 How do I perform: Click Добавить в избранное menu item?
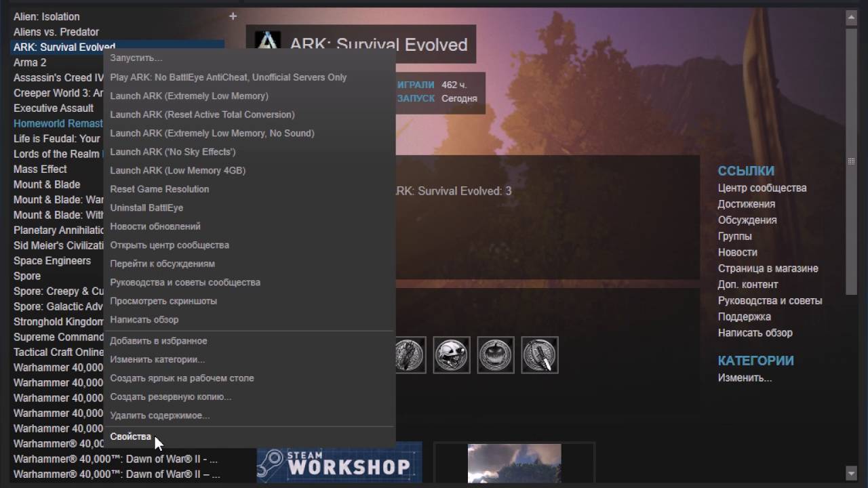[159, 341]
